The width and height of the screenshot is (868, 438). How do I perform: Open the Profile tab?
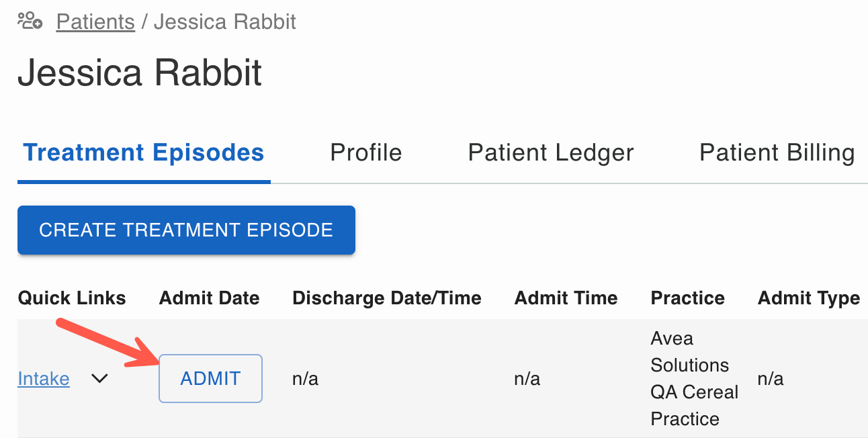(366, 152)
